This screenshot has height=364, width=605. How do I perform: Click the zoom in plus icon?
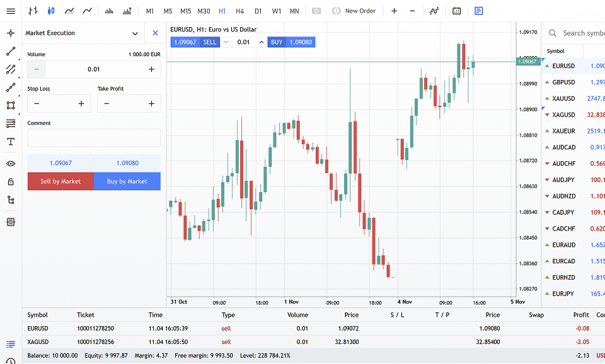point(394,11)
